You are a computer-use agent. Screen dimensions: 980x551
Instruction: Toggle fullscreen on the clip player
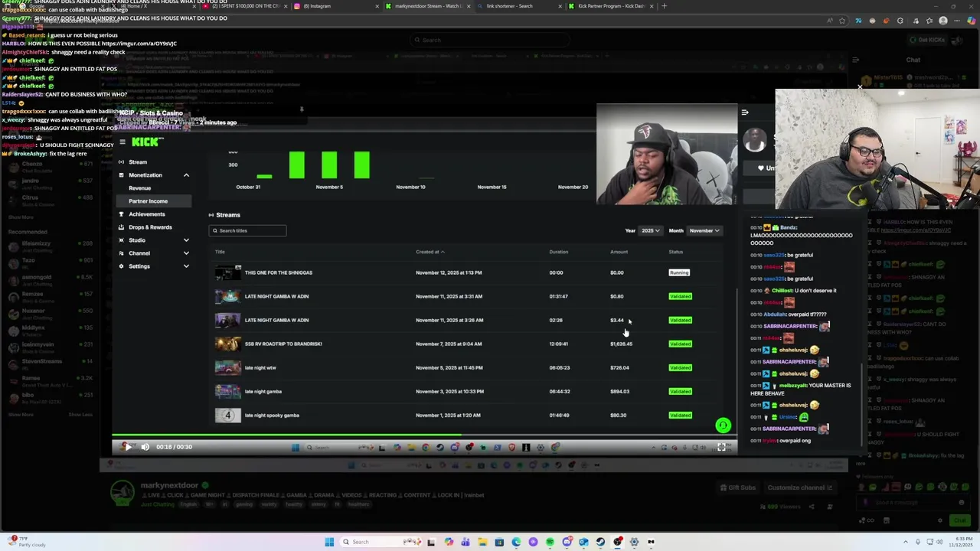[721, 447]
